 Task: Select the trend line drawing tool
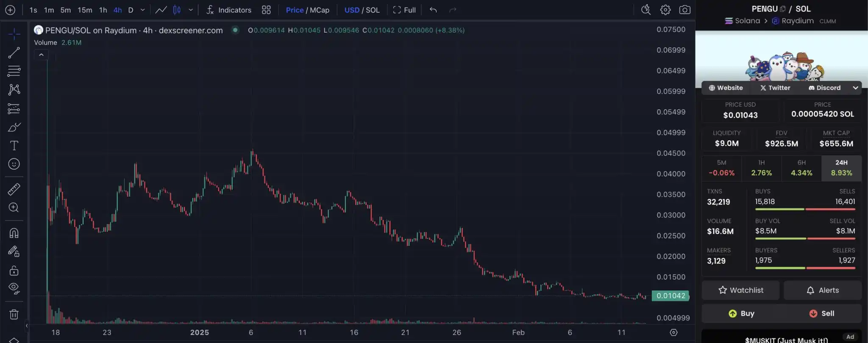coord(14,53)
